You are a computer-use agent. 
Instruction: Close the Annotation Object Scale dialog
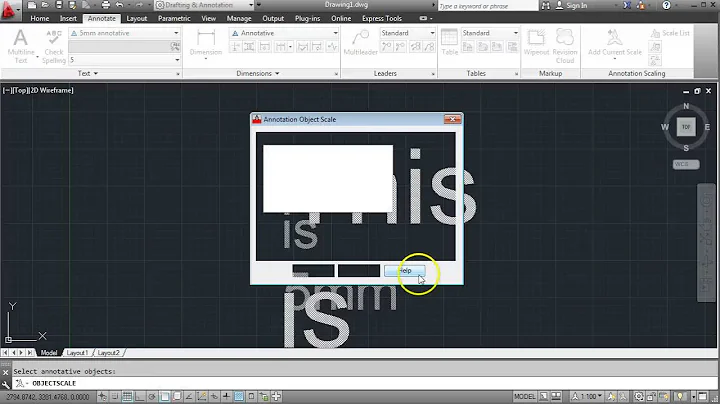click(452, 119)
